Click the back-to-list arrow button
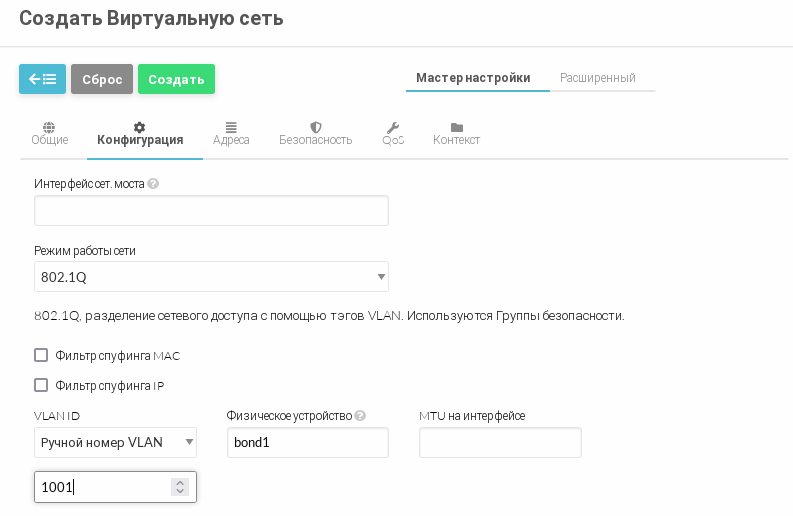Image resolution: width=793 pixels, height=516 pixels. coord(42,79)
